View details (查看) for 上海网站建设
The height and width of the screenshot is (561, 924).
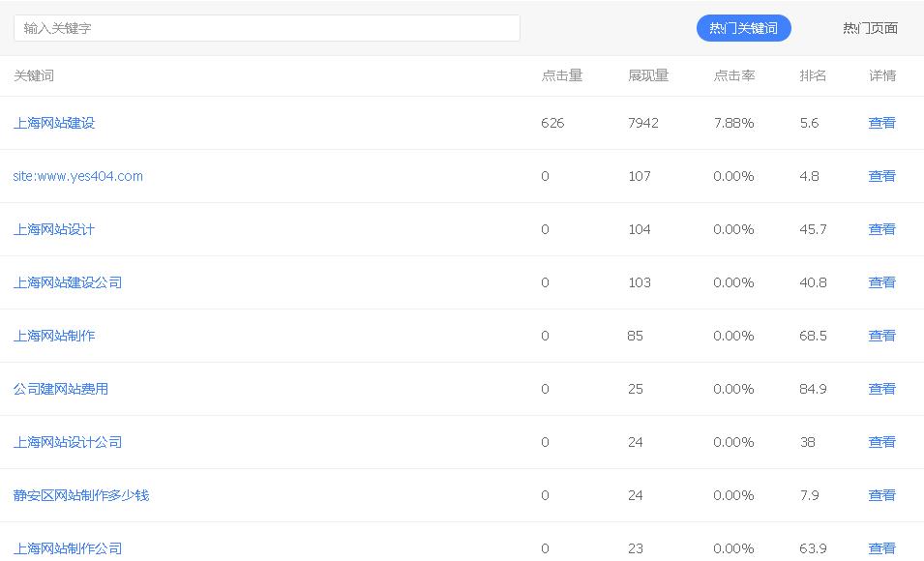(881, 123)
